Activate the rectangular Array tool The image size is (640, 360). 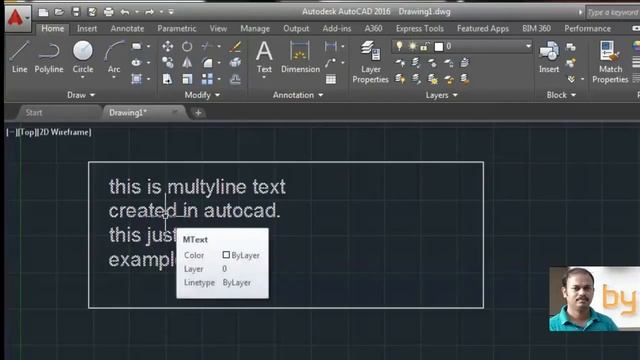point(207,79)
